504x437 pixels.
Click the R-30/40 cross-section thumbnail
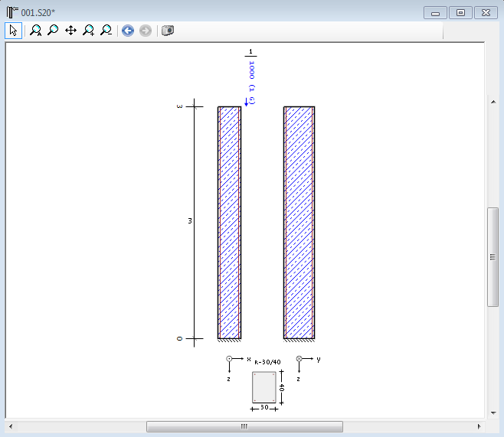264,387
